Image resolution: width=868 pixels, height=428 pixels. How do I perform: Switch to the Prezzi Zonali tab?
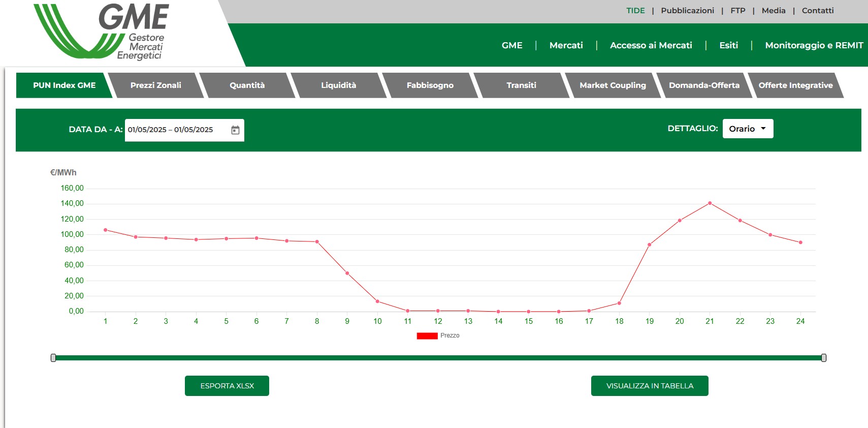(x=155, y=85)
